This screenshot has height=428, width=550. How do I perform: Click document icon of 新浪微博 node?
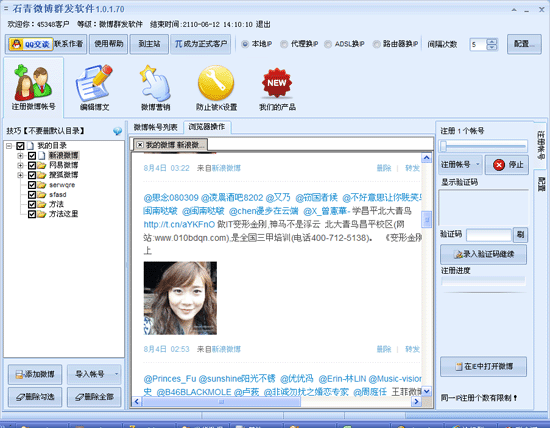point(41,155)
